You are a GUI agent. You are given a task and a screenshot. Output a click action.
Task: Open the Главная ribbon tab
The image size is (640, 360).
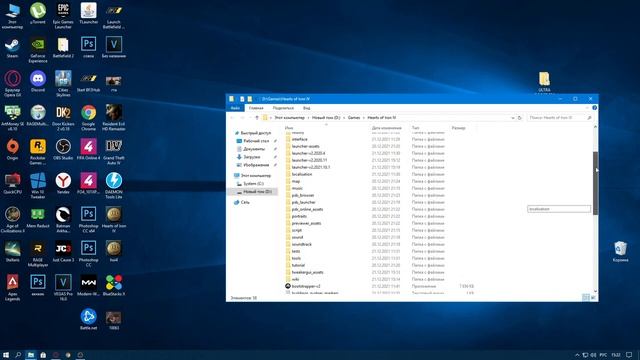pyautogui.click(x=256, y=108)
